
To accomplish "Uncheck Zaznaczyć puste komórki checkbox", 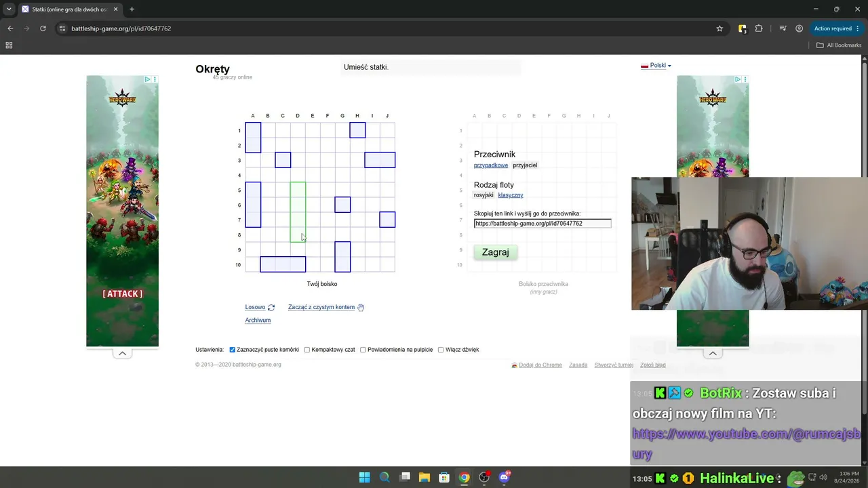I will point(233,350).
